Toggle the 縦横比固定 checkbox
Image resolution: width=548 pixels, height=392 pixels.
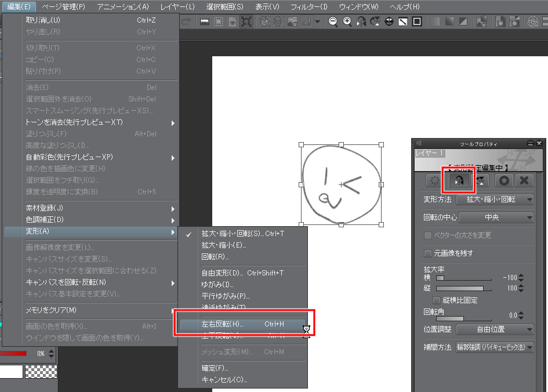click(x=437, y=300)
